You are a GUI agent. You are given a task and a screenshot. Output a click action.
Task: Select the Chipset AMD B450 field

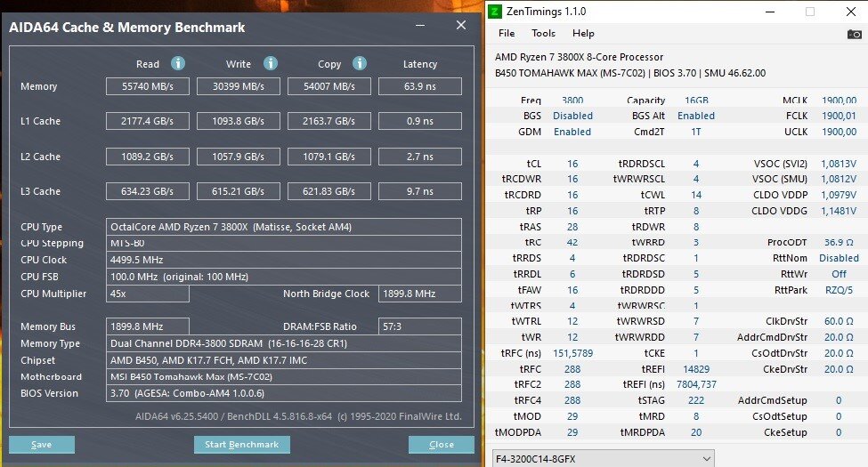[284, 360]
